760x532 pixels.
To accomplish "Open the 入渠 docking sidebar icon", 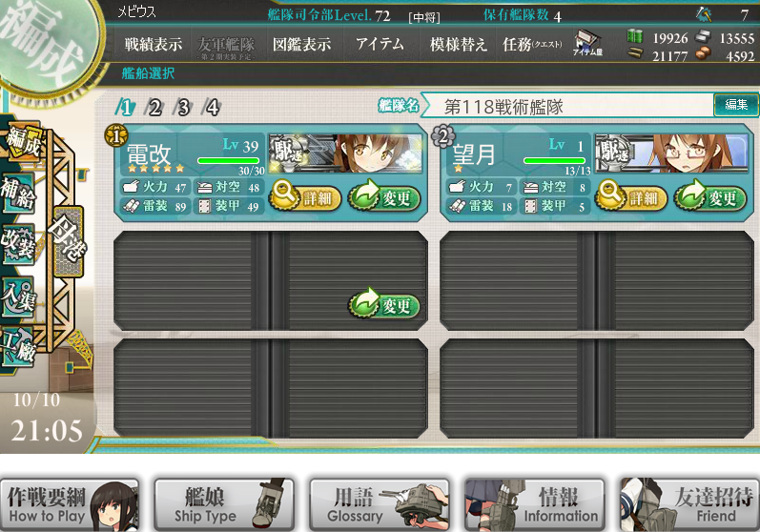I will tap(18, 297).
